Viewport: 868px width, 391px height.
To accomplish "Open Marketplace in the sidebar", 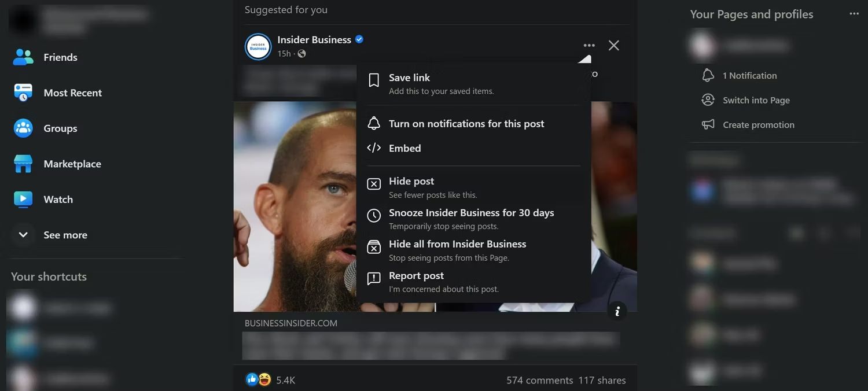I will pyautogui.click(x=72, y=164).
